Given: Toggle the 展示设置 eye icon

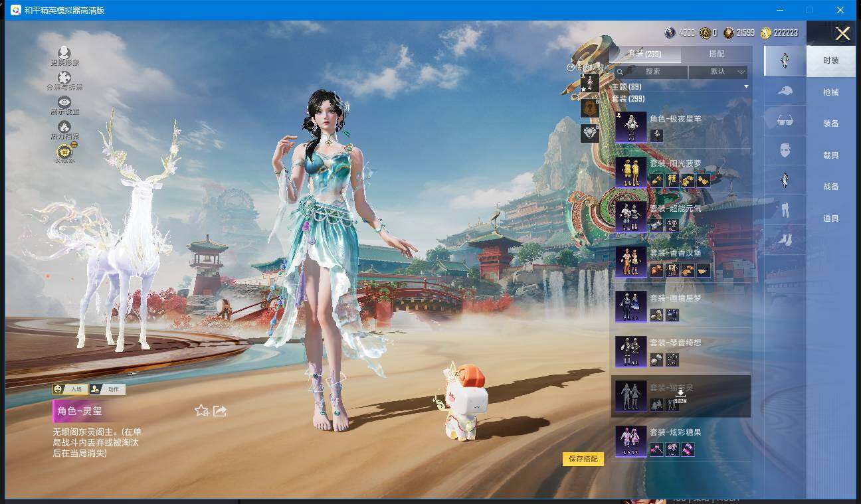Looking at the screenshot, I should coord(64,102).
